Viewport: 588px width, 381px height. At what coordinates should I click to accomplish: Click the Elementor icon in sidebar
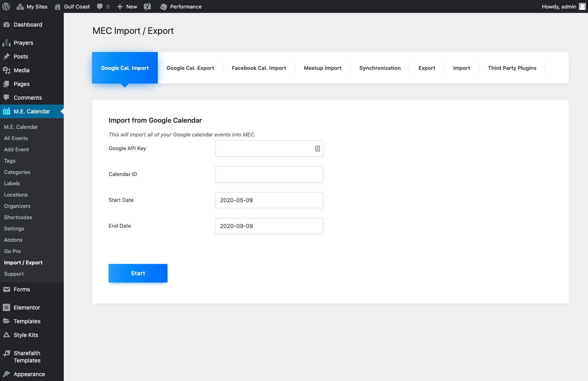tap(6, 308)
